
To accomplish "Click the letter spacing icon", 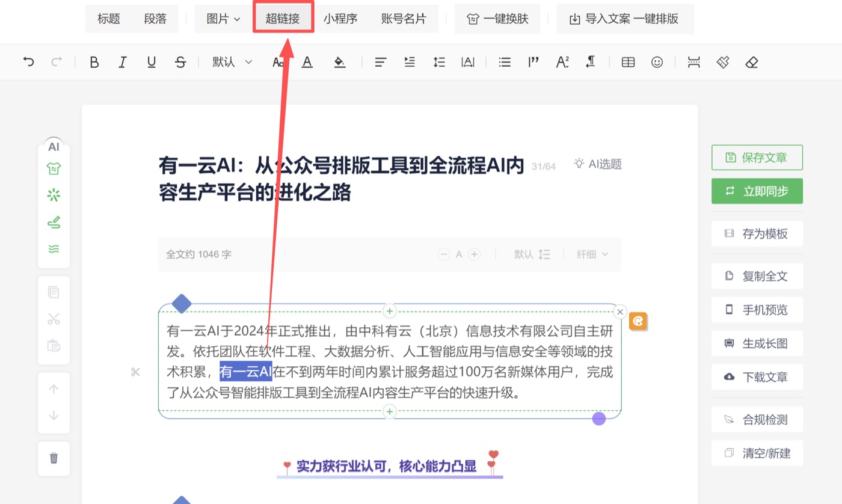I will tap(468, 61).
